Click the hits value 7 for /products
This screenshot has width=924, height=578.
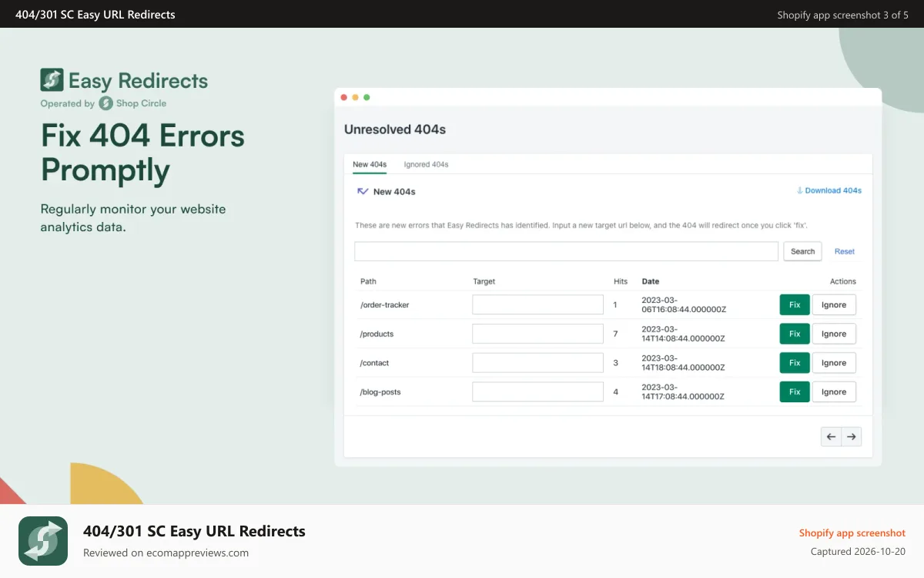[616, 334]
